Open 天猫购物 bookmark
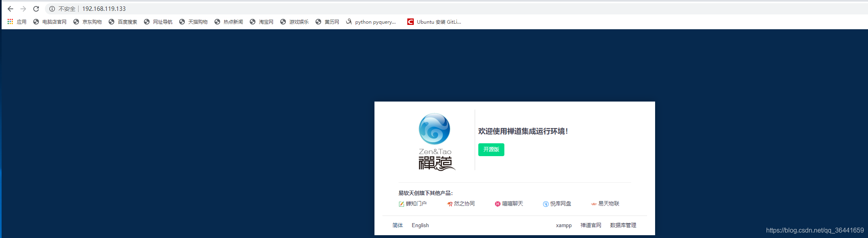 (x=193, y=22)
